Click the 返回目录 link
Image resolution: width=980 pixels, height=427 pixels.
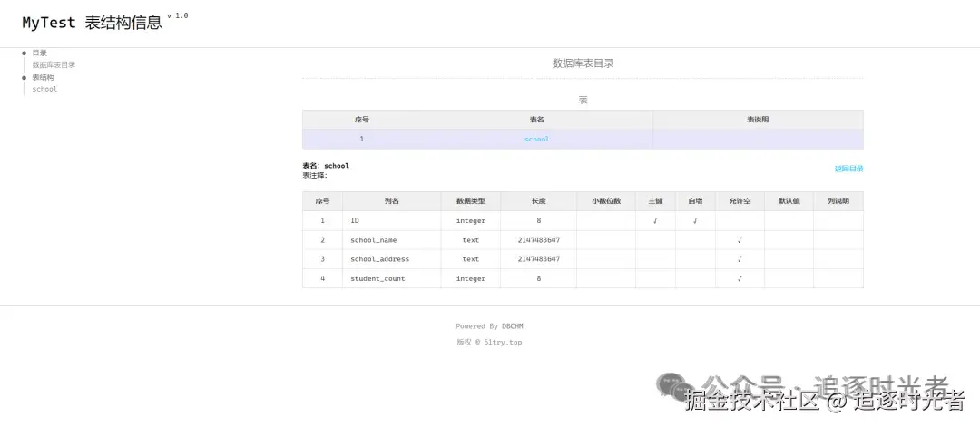click(848, 169)
